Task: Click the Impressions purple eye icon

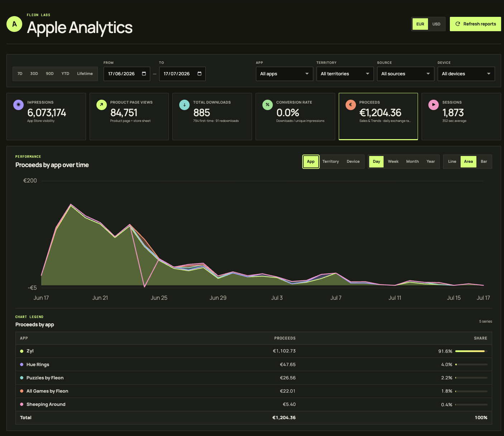Action: 18,105
